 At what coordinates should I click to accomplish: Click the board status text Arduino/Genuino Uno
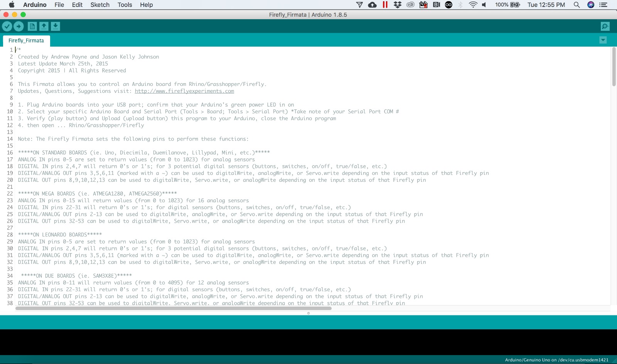coord(556,360)
